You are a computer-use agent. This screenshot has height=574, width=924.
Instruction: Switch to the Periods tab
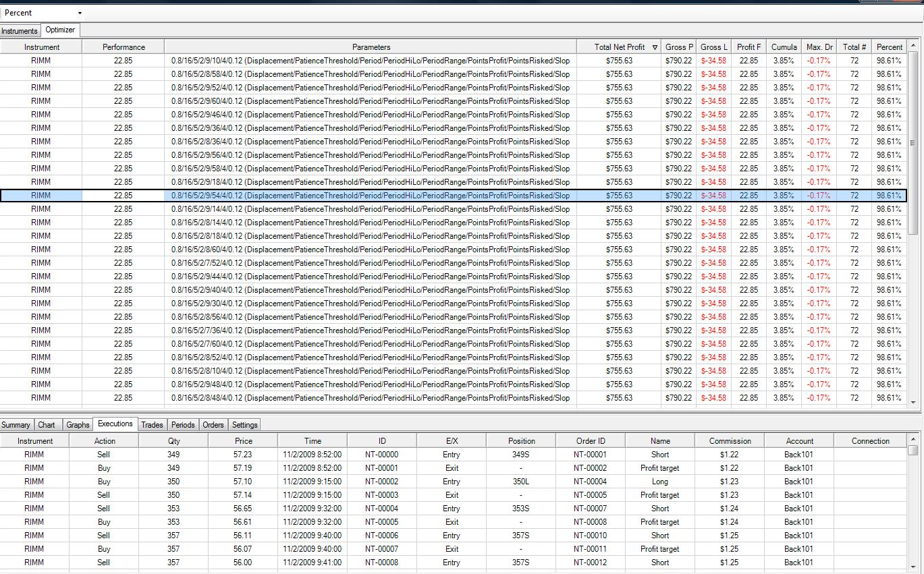click(x=183, y=425)
